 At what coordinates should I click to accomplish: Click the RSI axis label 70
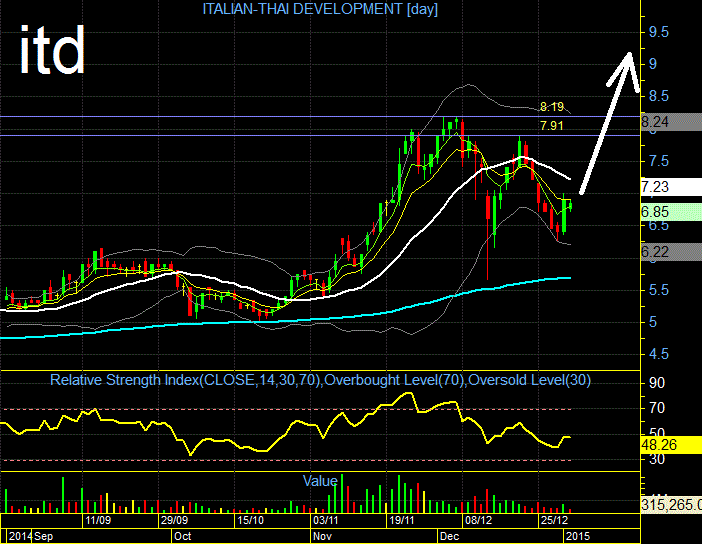tap(657, 408)
